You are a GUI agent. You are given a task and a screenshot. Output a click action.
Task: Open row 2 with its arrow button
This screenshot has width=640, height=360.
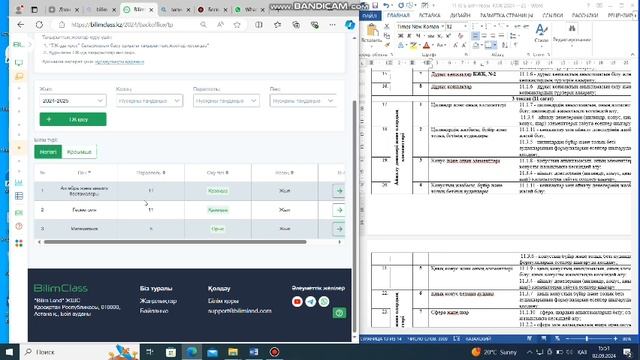click(x=339, y=210)
